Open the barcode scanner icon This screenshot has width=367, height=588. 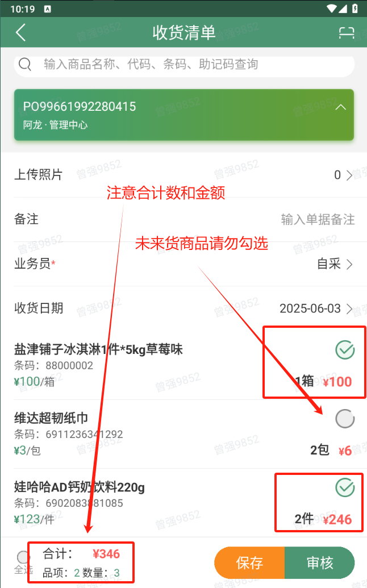pyautogui.click(x=347, y=32)
